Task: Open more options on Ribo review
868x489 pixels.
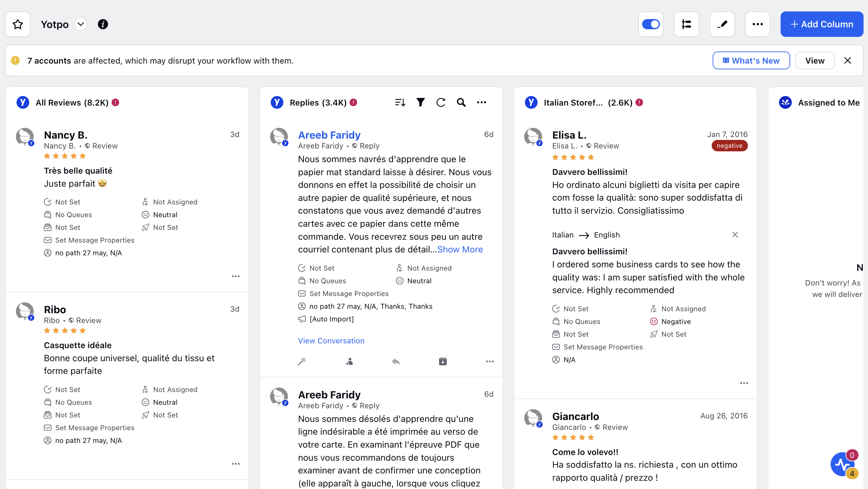Action: point(235,464)
